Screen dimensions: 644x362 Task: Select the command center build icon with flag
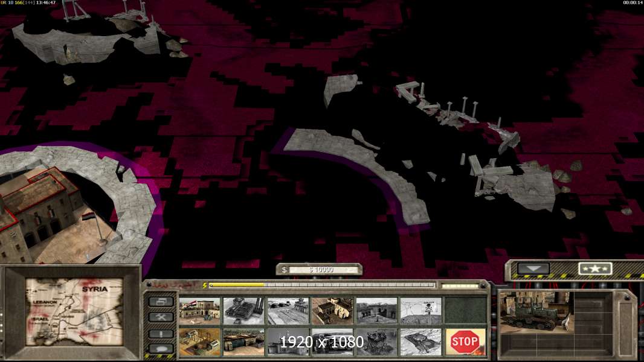point(199,311)
